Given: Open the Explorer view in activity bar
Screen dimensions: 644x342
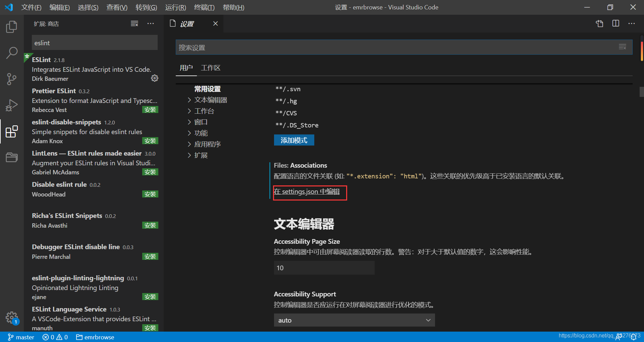Looking at the screenshot, I should click(12, 27).
